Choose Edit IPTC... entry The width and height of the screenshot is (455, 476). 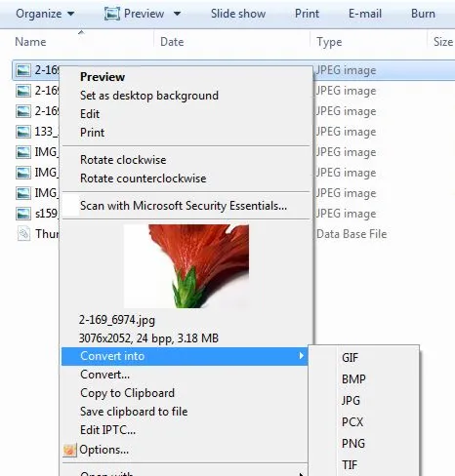pyautogui.click(x=107, y=430)
